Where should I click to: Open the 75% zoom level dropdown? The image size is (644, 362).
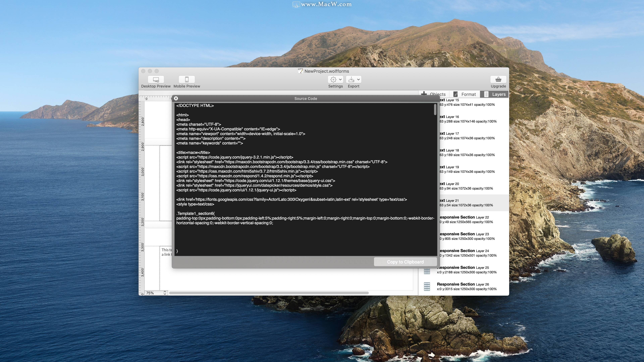[156, 293]
